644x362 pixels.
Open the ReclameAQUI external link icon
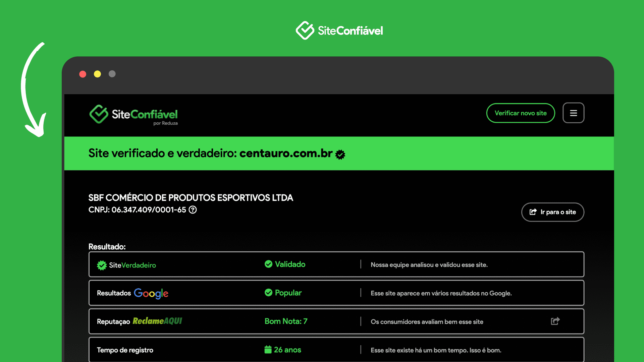(555, 321)
